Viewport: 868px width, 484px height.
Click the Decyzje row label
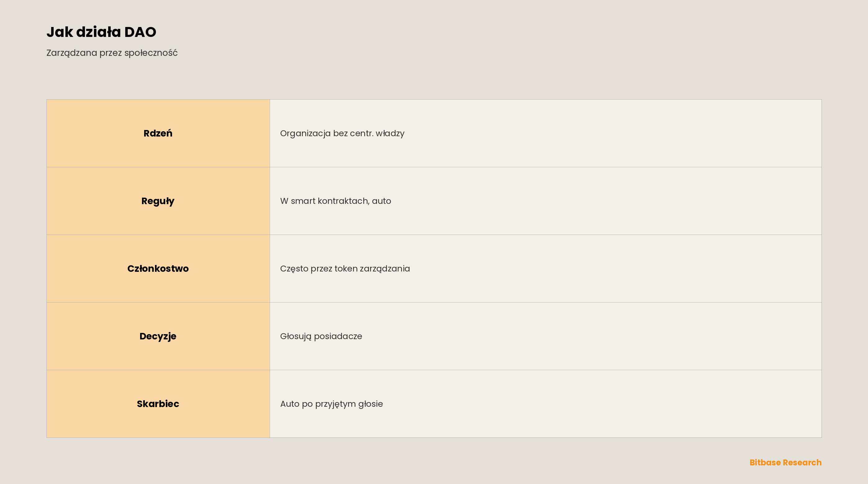(x=158, y=336)
